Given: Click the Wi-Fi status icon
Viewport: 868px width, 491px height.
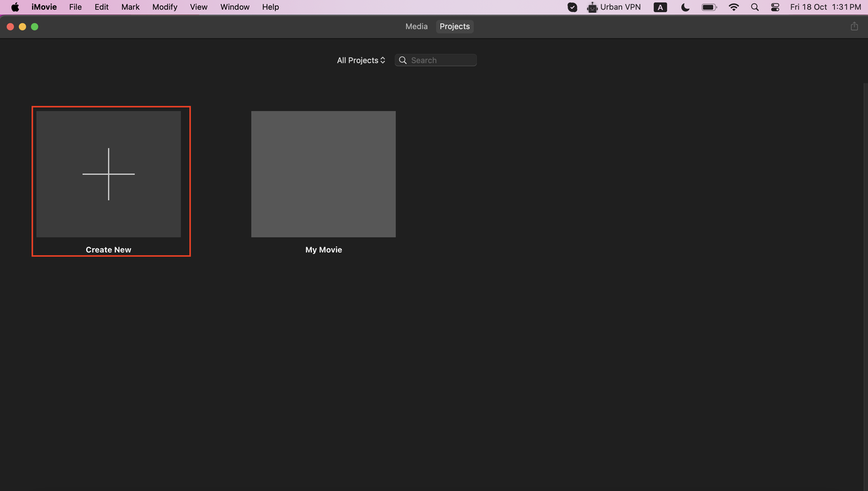Looking at the screenshot, I should pos(734,7).
